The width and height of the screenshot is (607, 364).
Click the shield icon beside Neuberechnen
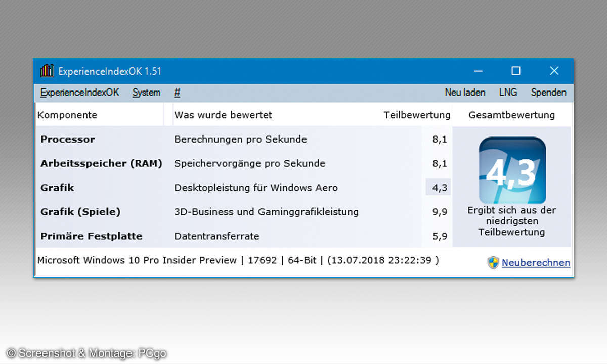[493, 263]
